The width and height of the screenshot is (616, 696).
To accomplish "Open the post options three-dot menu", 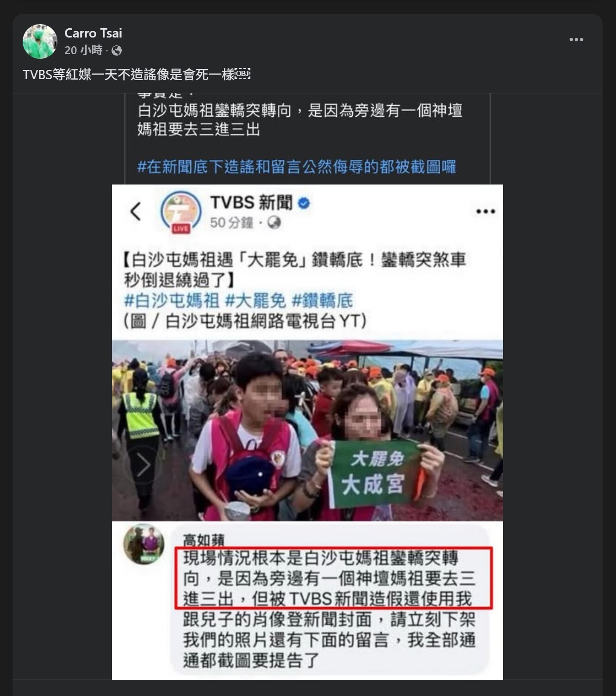I will (x=576, y=40).
